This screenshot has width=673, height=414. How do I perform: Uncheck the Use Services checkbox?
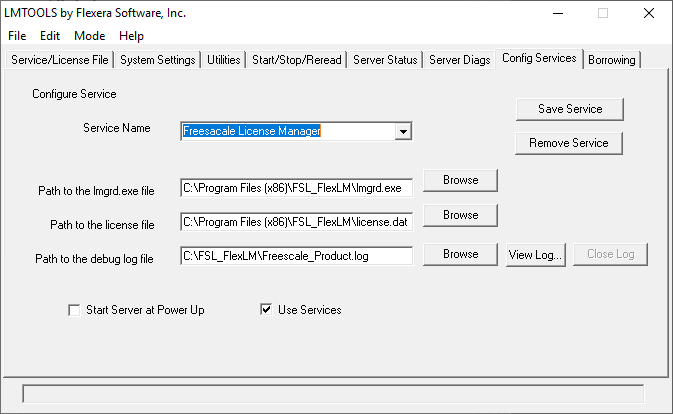266,309
